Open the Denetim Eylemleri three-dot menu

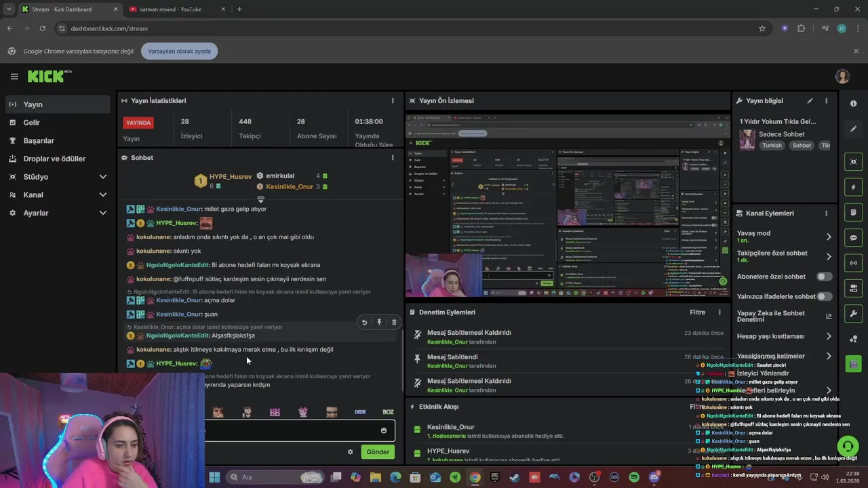[719, 312]
